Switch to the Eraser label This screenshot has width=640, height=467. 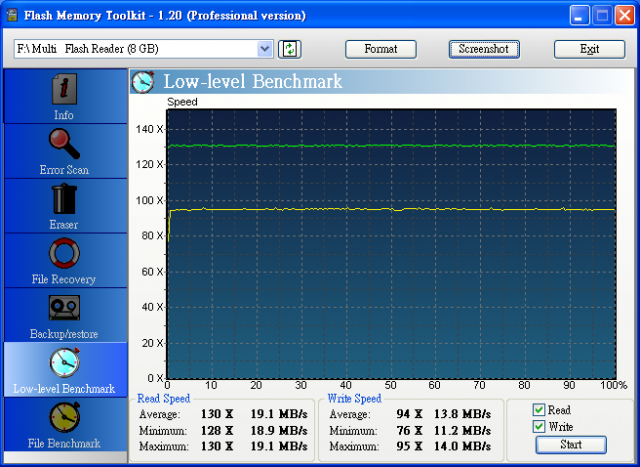point(64,225)
